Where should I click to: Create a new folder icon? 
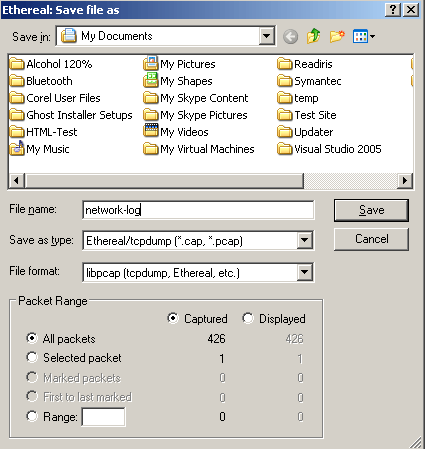(337, 36)
